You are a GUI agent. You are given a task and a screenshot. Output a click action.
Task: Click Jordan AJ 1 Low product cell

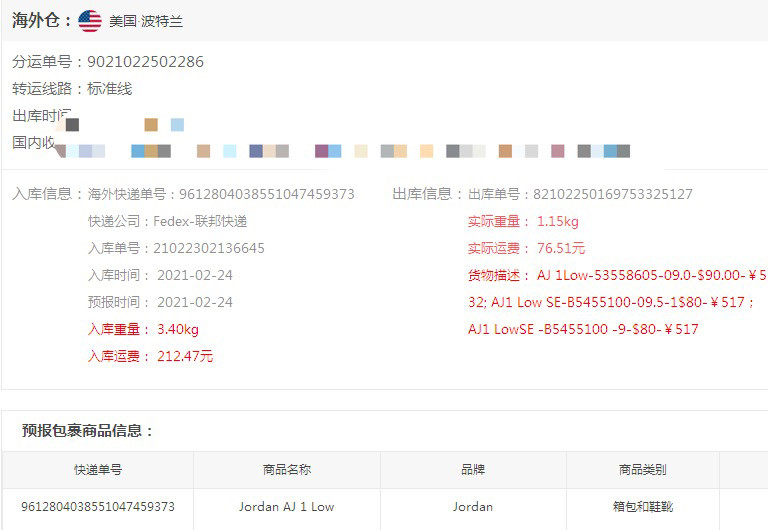287,506
